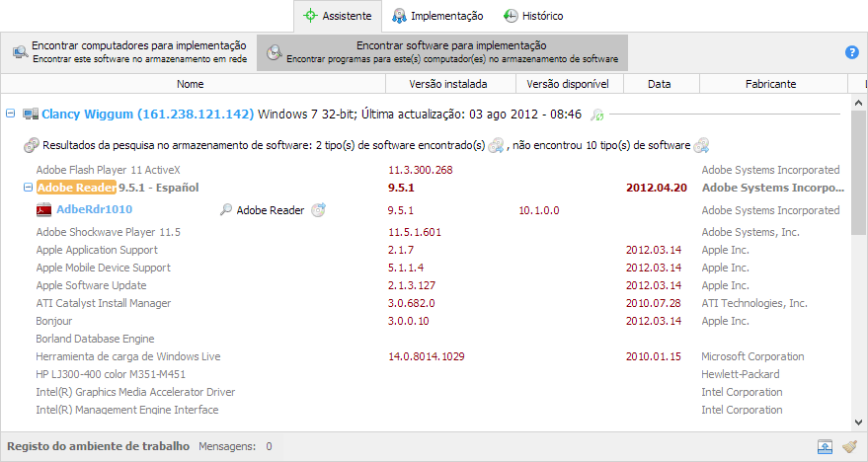Viewport: 868px width, 462px height.
Task: Select Encontrar software para implementação button
Action: tap(441, 52)
